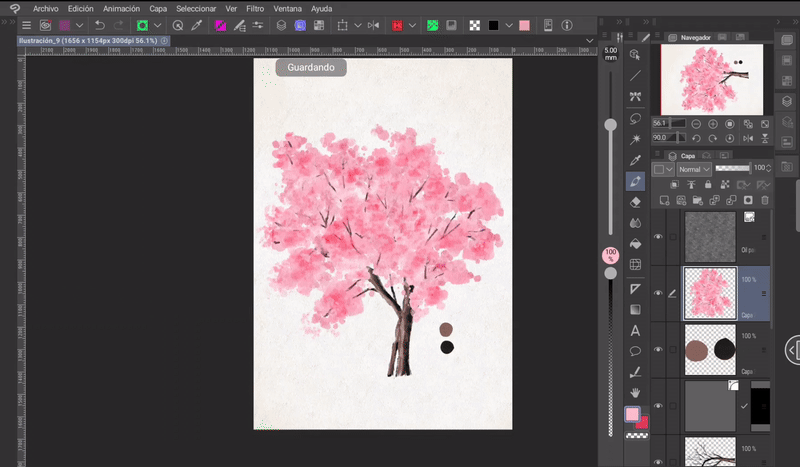Click the Navegador panel tab

coord(696,37)
